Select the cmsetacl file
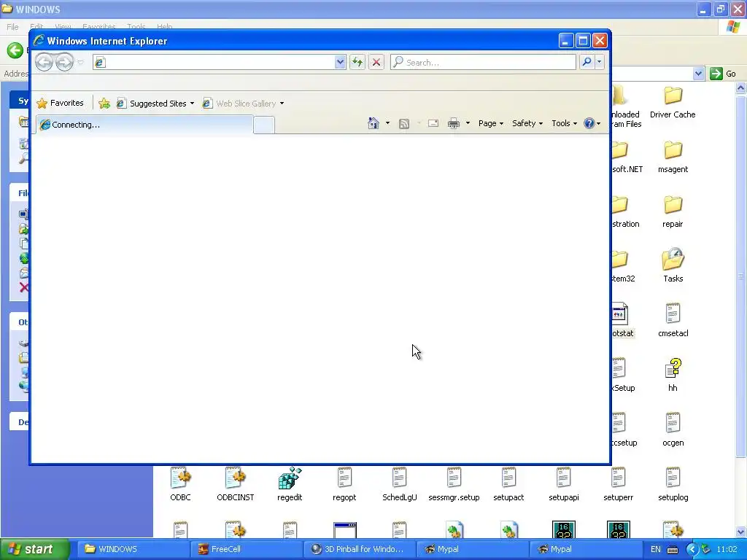Viewport: 747px width, 560px height. [x=673, y=321]
